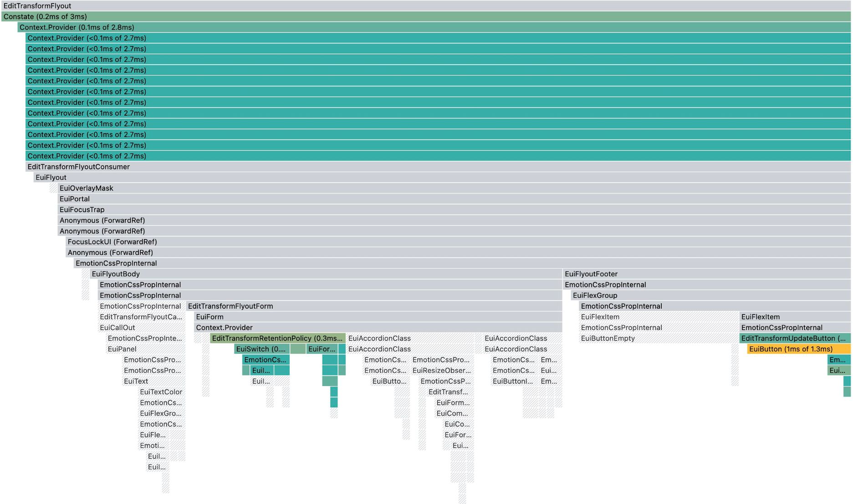Select the EditTransf... bar under EmotionCssP...
Image resolution: width=853 pixels, height=504 pixels.
point(450,392)
